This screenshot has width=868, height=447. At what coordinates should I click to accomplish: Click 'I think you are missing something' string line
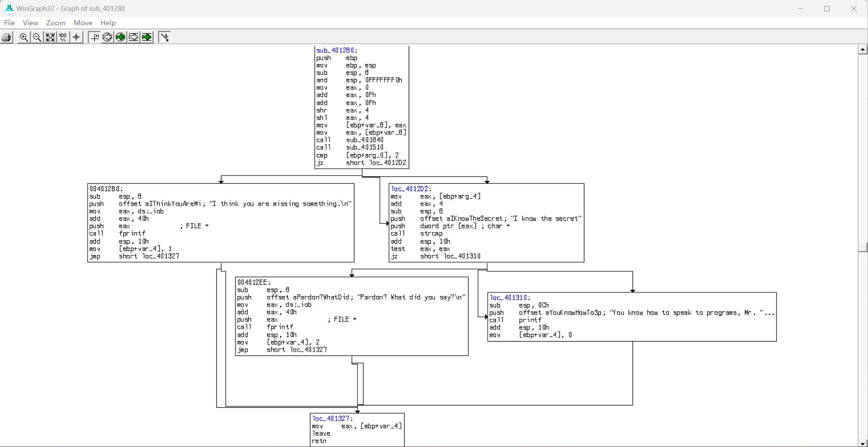click(221, 204)
